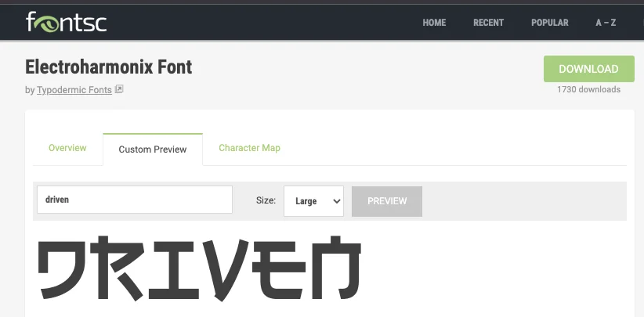
Task: Click the rendered DRIVEN font preview image
Action: pyautogui.click(x=200, y=268)
